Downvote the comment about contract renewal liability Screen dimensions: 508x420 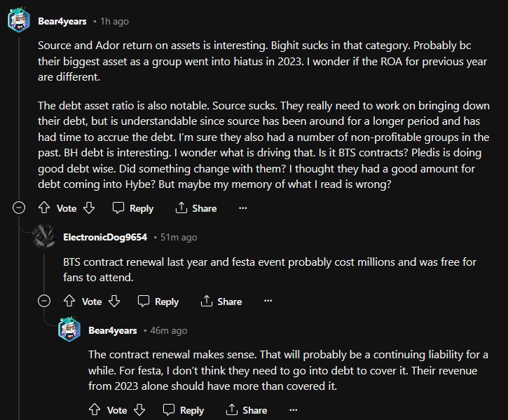(139, 410)
